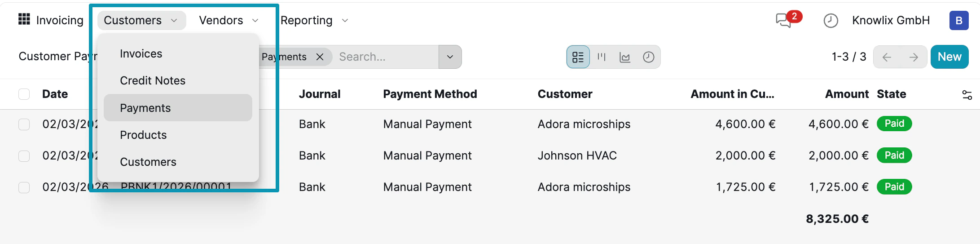The width and height of the screenshot is (980, 244).
Task: Click Paid badge in 1,725.00 € row
Action: click(894, 187)
